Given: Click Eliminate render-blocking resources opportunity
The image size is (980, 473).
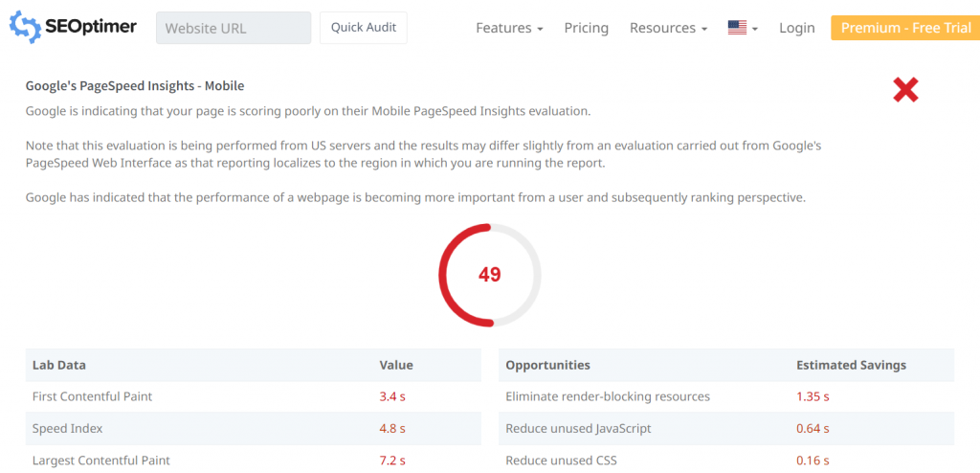Looking at the screenshot, I should (608, 396).
